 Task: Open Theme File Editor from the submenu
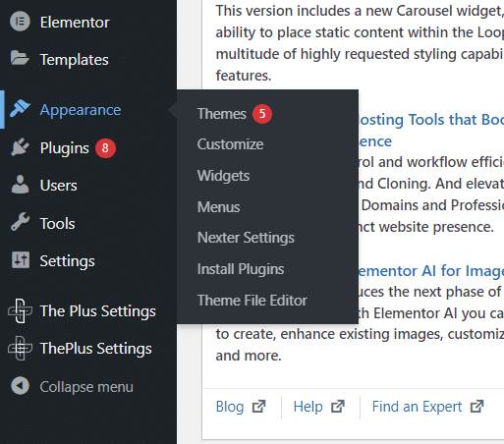pyautogui.click(x=252, y=301)
